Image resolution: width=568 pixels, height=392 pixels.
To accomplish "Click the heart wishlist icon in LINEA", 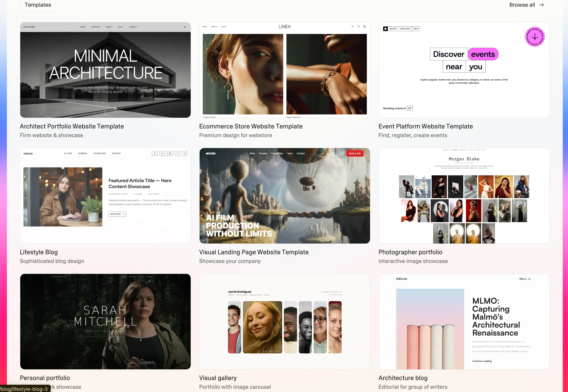I will [x=359, y=26].
